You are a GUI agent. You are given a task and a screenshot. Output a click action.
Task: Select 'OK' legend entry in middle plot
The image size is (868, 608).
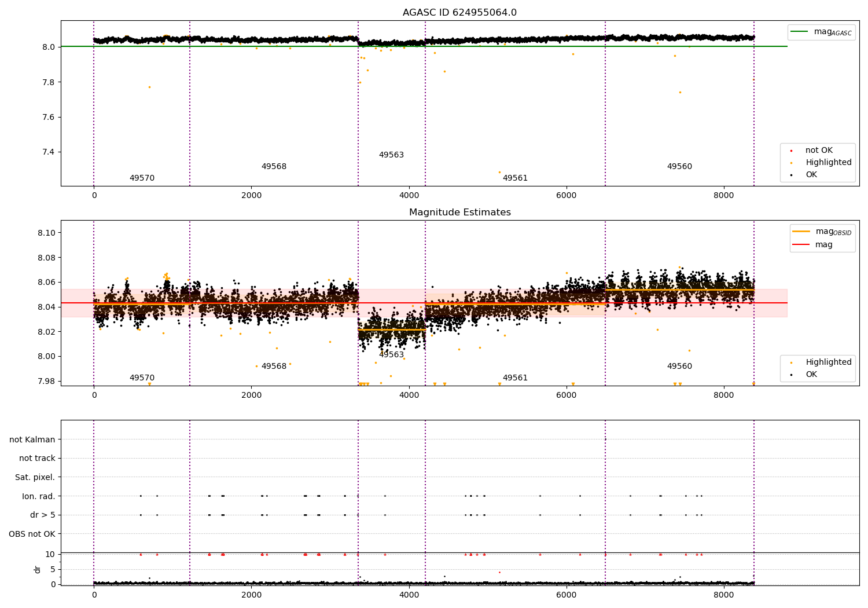(x=803, y=374)
